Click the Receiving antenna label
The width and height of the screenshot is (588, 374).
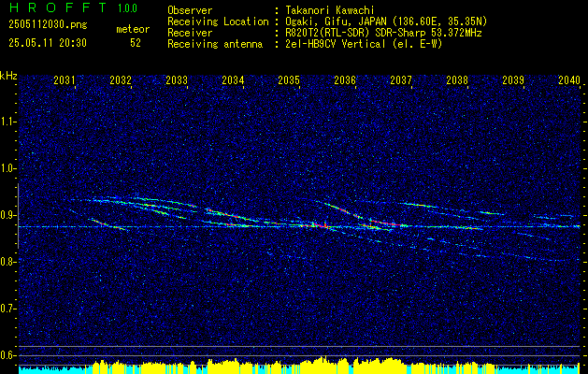(215, 44)
